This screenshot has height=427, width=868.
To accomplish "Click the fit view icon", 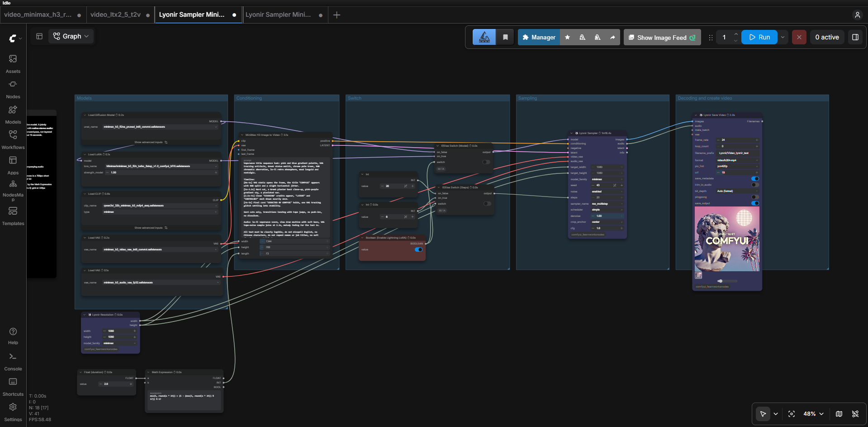I will click(x=792, y=414).
